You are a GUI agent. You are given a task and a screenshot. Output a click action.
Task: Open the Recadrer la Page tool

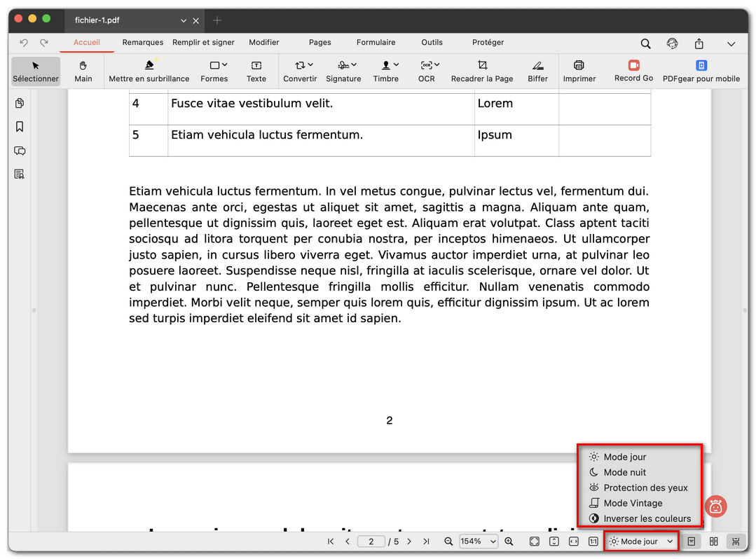[x=482, y=71]
